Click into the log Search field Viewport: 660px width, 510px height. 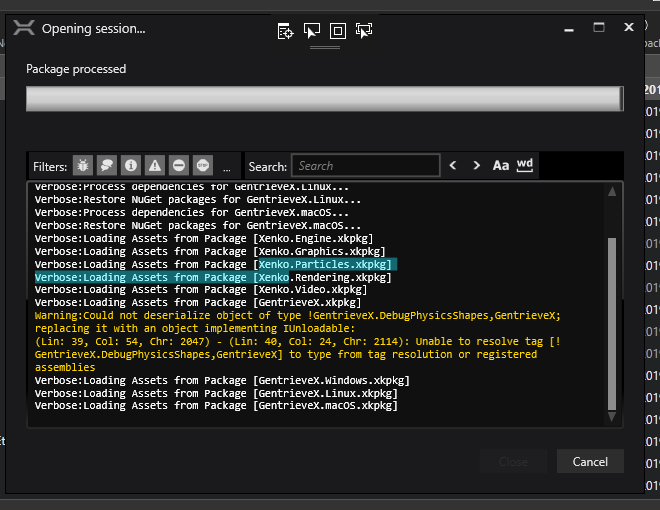tap(366, 165)
